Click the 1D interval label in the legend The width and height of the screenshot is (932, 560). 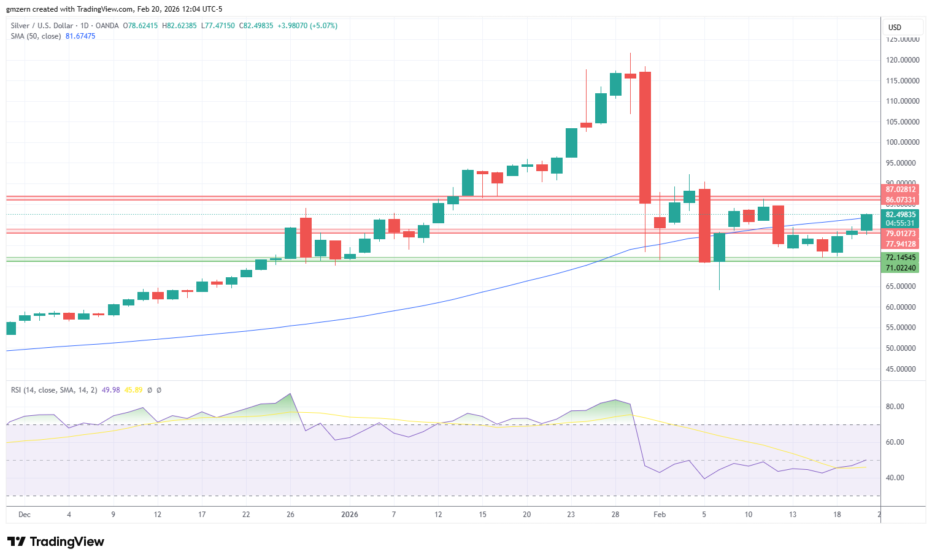click(x=83, y=26)
